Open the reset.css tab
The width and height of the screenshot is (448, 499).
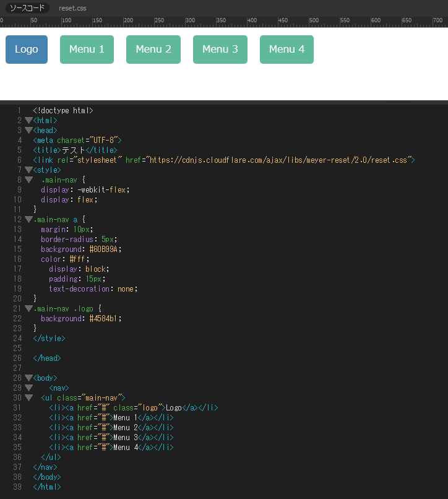(72, 8)
